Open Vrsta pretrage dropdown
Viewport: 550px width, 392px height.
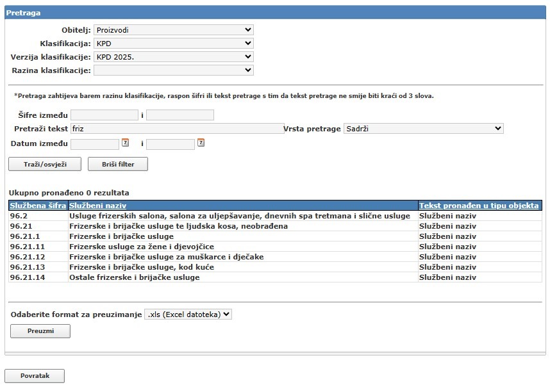click(x=423, y=129)
